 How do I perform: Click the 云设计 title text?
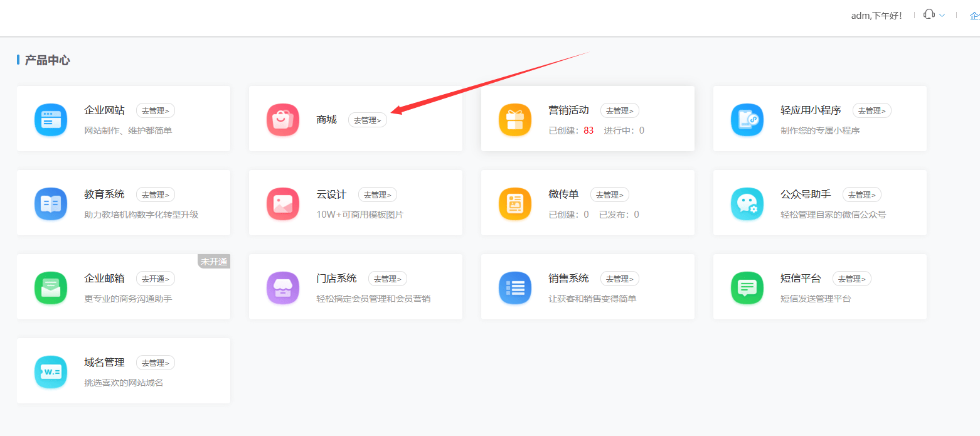pyautogui.click(x=331, y=194)
